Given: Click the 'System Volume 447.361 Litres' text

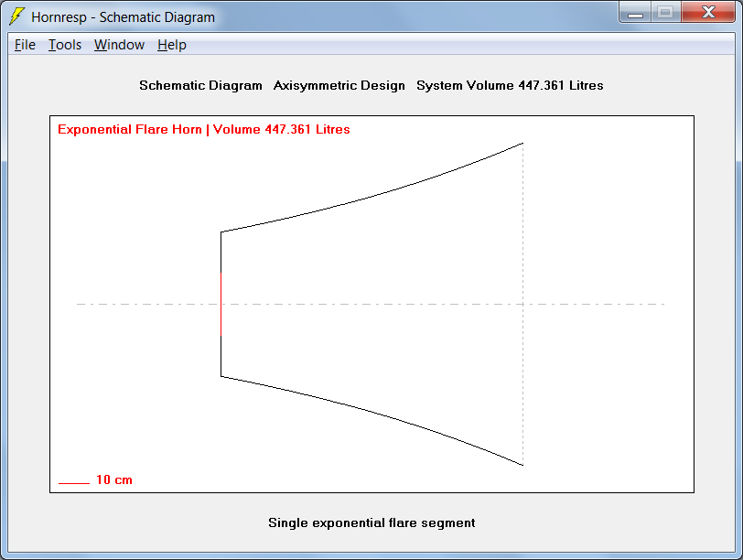Looking at the screenshot, I should coord(510,85).
